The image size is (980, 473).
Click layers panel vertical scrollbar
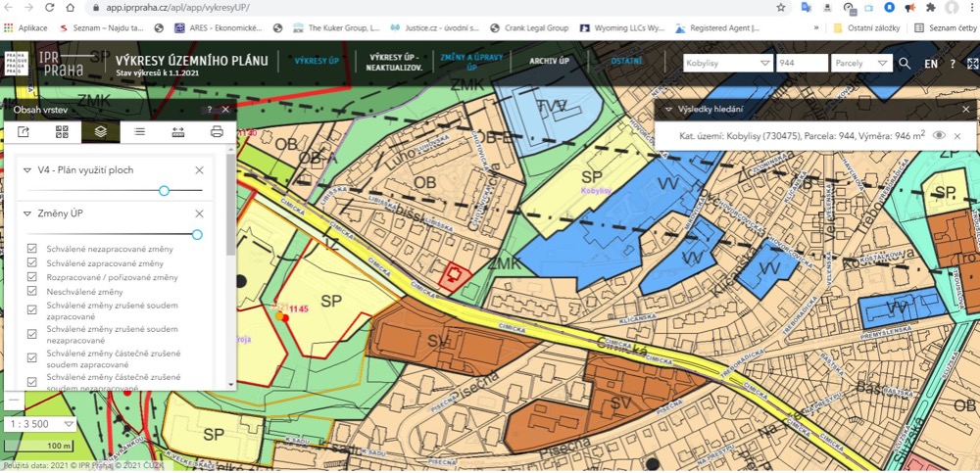click(x=231, y=205)
